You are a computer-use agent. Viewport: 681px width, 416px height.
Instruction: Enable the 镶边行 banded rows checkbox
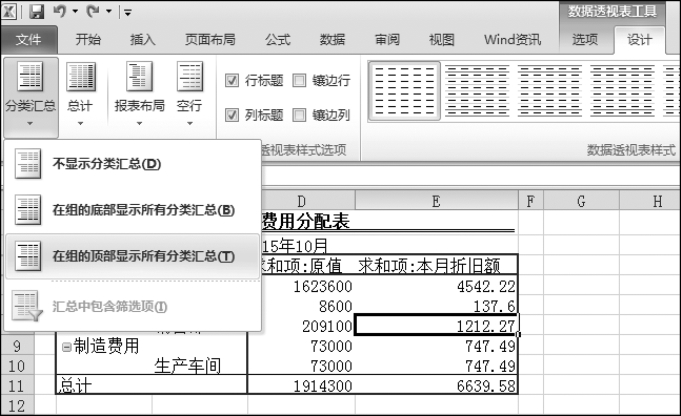pyautogui.click(x=299, y=80)
